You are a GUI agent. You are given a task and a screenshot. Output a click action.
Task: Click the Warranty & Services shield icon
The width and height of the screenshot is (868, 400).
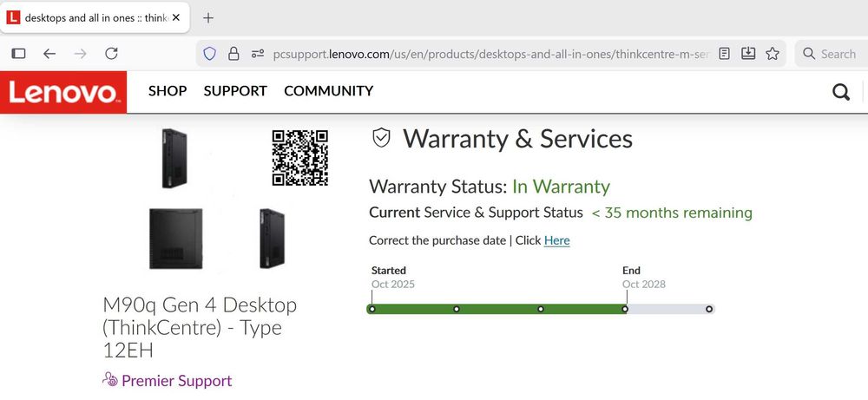click(x=381, y=138)
